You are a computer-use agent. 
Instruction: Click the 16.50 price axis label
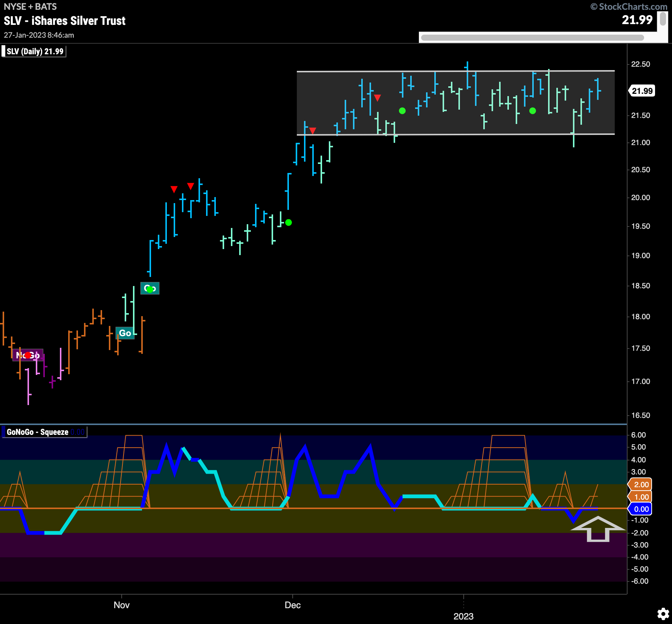641,415
